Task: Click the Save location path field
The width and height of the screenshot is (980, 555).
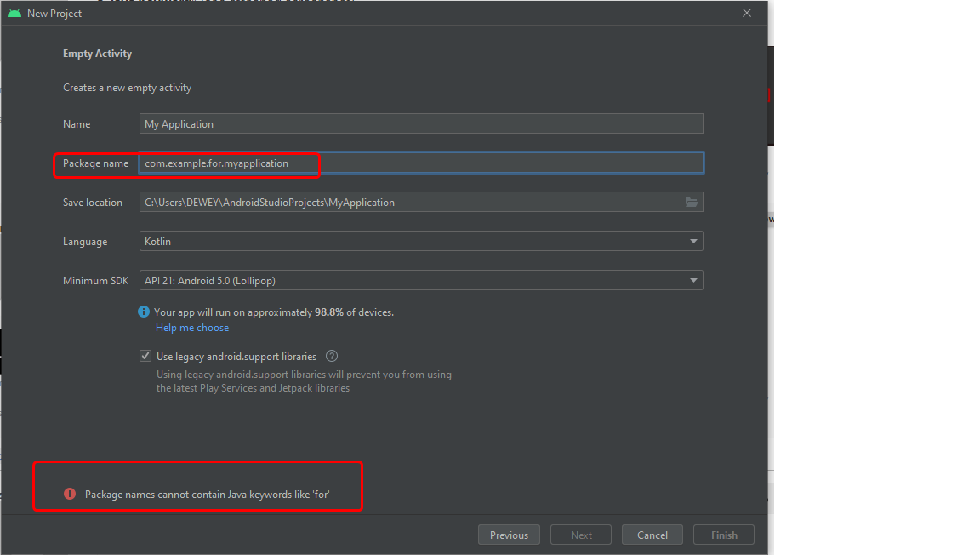Action: coord(408,203)
